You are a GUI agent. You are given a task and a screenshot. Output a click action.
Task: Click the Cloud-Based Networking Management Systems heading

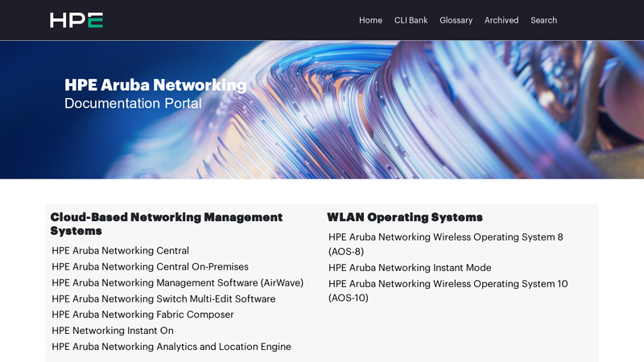(167, 224)
